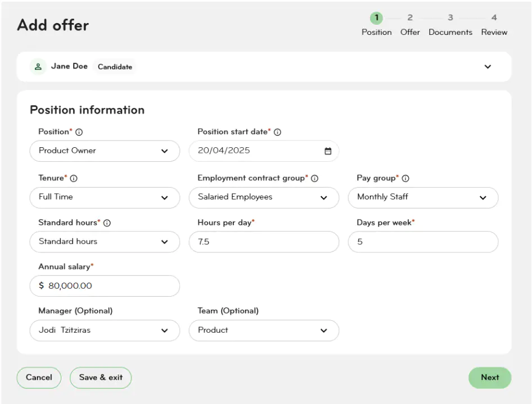Open the Standard hours dropdown
This screenshot has width=532, height=404.
(x=105, y=242)
